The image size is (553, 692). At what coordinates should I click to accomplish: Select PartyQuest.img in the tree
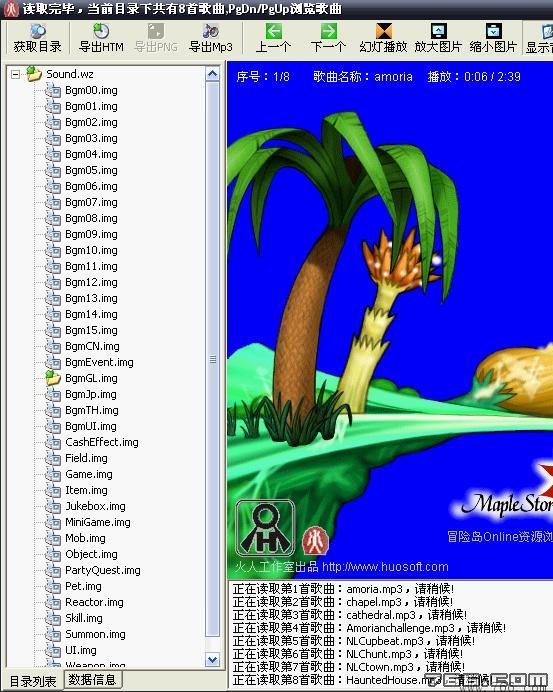(x=103, y=570)
